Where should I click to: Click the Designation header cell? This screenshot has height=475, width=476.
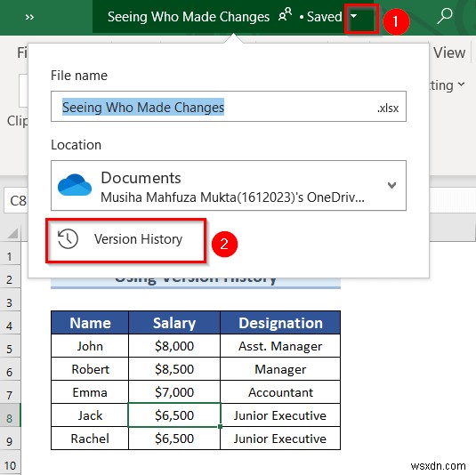click(280, 323)
